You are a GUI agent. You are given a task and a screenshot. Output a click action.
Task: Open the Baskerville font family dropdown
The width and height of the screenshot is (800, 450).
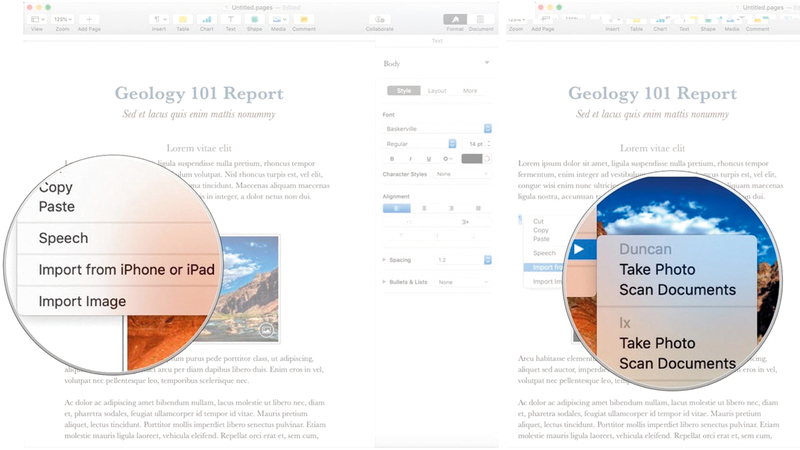point(438,128)
